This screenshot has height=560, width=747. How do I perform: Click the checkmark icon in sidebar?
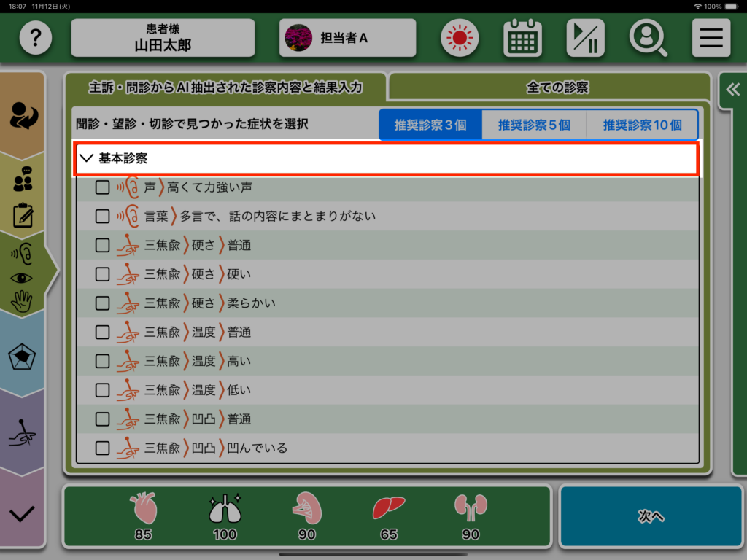click(x=22, y=514)
